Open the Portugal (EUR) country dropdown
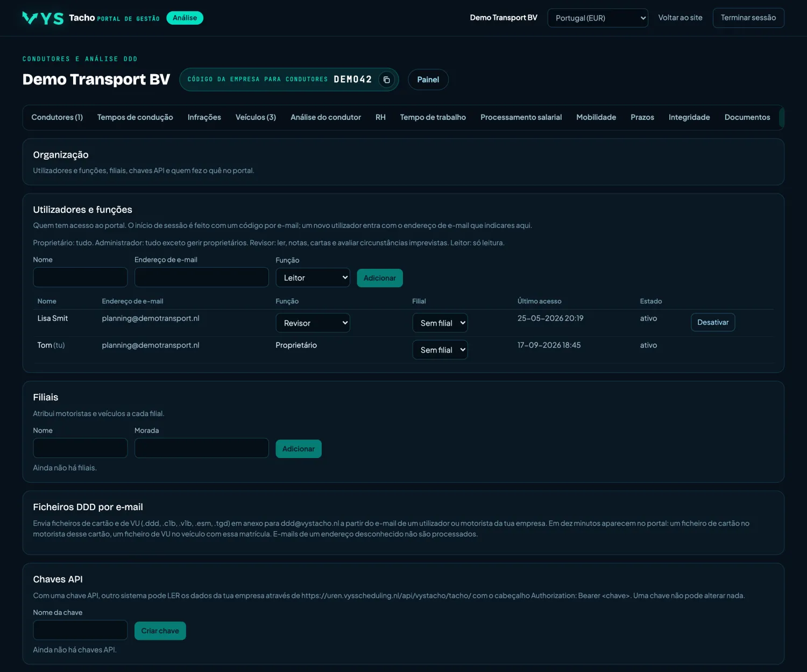Image resolution: width=807 pixels, height=672 pixels. pos(598,18)
